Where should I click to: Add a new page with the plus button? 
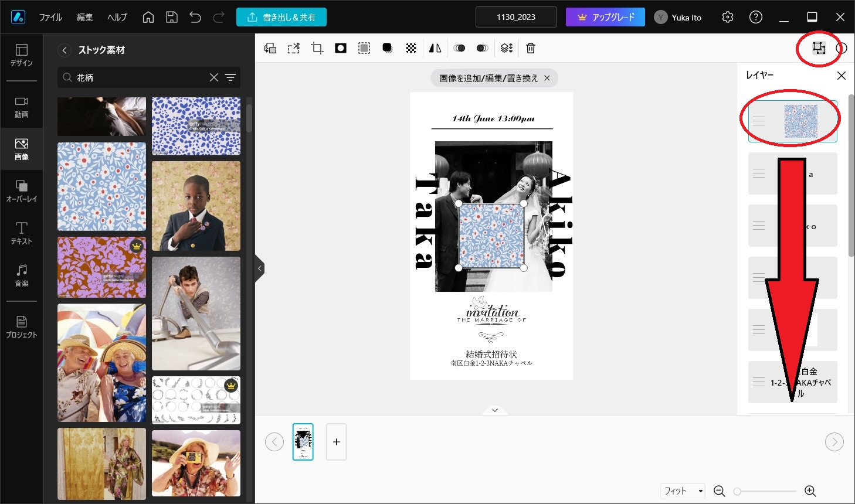[337, 442]
